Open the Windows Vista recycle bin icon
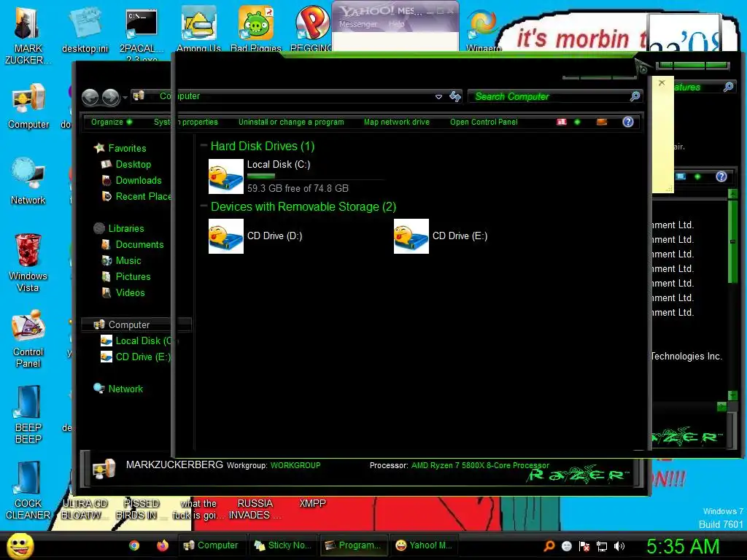 (28, 262)
